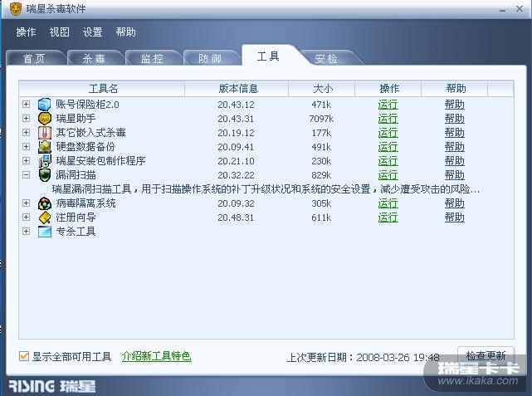Click last update date 2008-03-26 19:48

point(398,357)
